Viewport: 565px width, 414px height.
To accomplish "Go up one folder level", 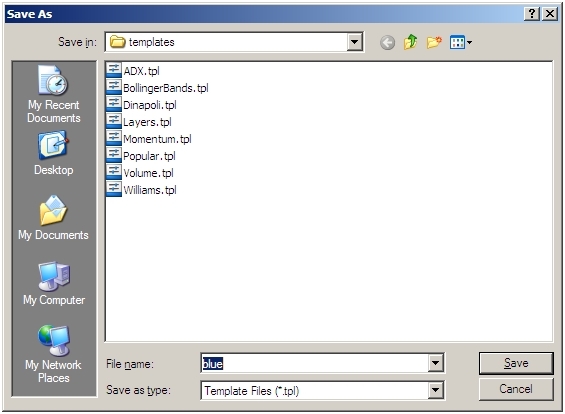I will click(x=410, y=43).
